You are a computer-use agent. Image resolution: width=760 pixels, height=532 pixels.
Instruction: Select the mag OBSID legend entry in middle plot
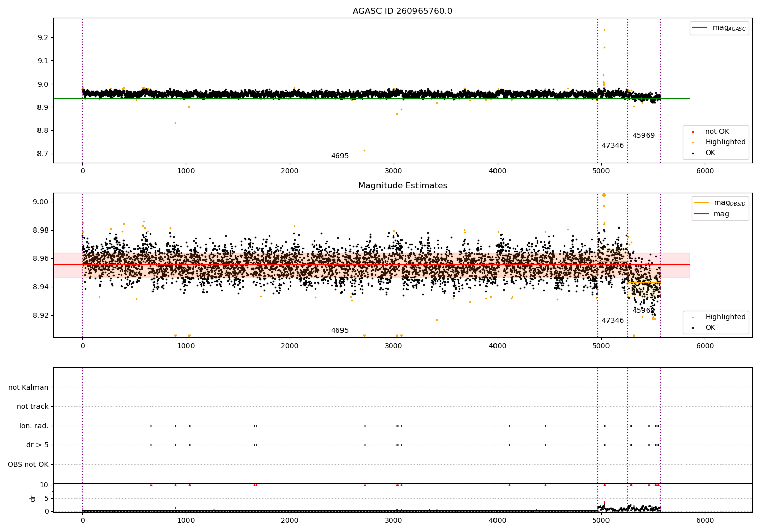point(719,203)
